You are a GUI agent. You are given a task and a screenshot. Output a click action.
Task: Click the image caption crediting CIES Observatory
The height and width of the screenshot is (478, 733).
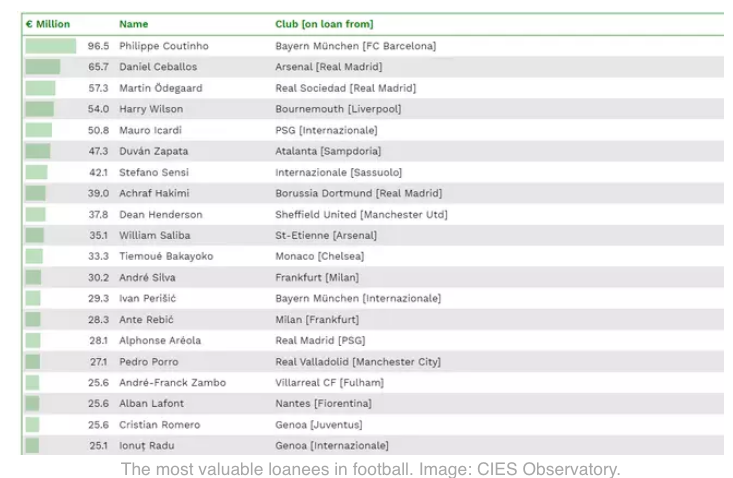tap(370, 469)
